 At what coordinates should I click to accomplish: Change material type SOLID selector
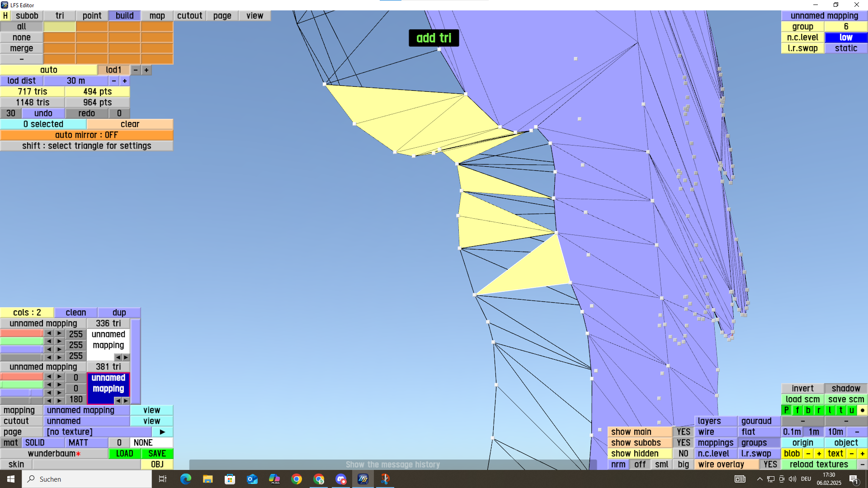[43, 443]
